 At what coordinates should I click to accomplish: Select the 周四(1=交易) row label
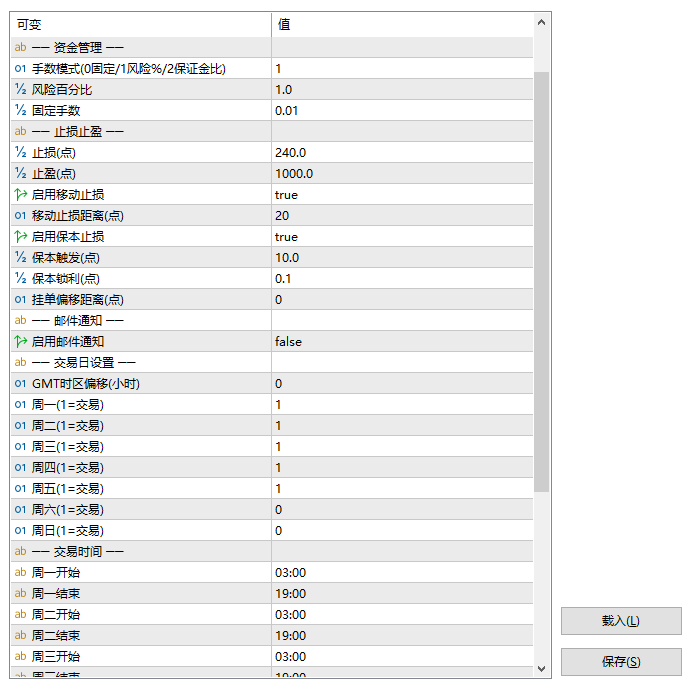tap(68, 468)
